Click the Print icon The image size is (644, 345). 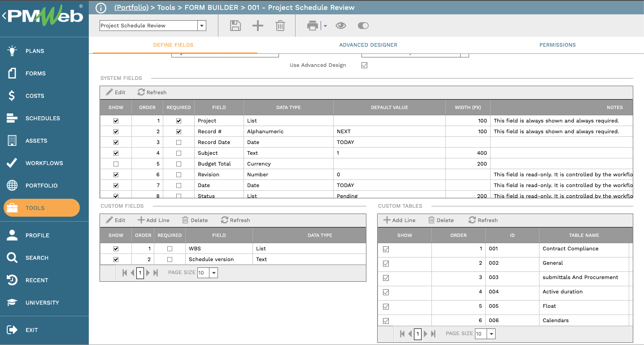tap(313, 26)
